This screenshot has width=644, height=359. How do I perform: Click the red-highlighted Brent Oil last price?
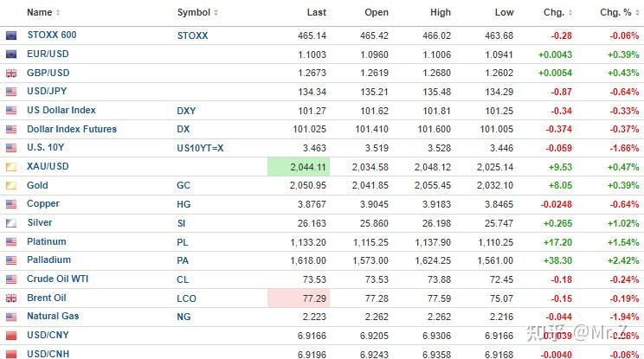point(314,298)
